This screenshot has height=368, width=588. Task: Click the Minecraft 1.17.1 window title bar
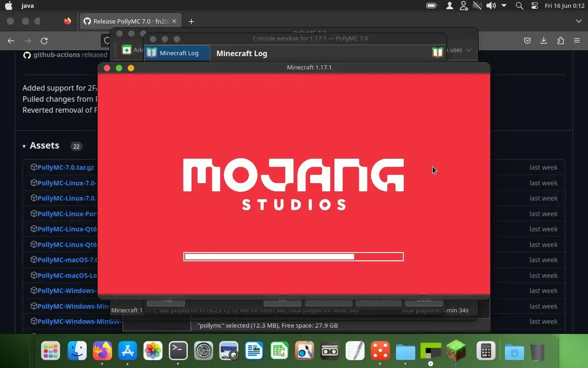point(294,68)
